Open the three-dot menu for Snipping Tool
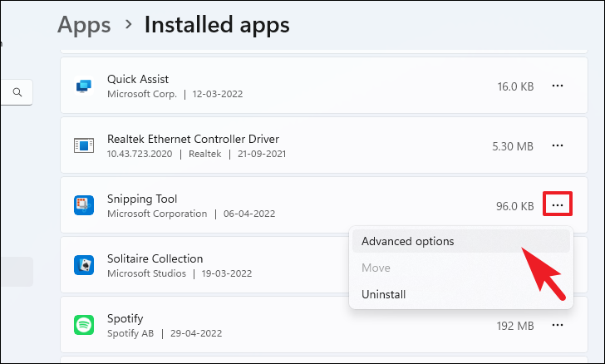This screenshot has width=605, height=364. tap(558, 204)
